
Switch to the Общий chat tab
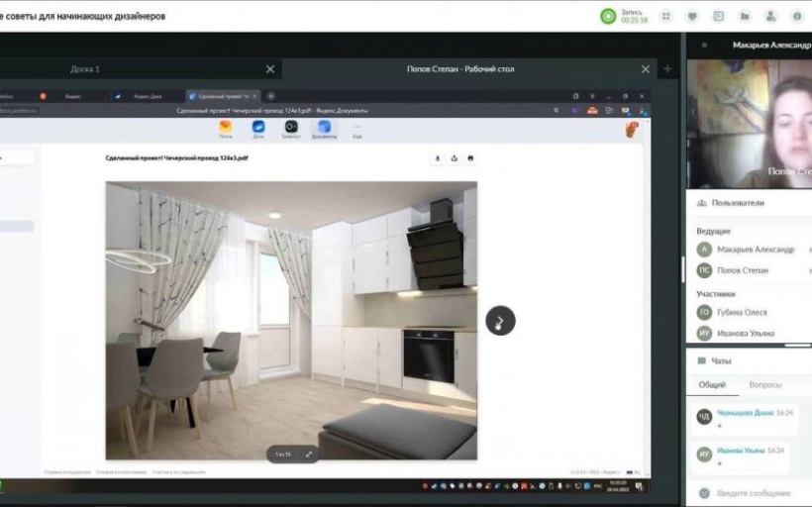pos(712,385)
